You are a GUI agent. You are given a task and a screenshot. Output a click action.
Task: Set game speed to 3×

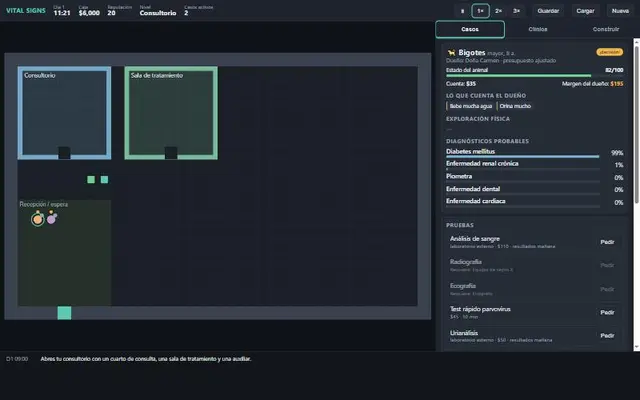pos(516,11)
